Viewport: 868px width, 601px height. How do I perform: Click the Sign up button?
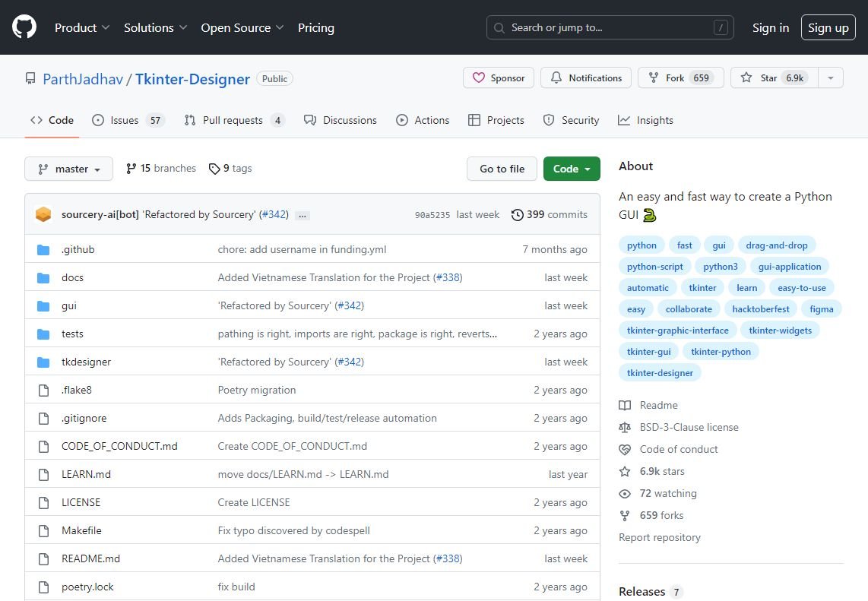(828, 27)
